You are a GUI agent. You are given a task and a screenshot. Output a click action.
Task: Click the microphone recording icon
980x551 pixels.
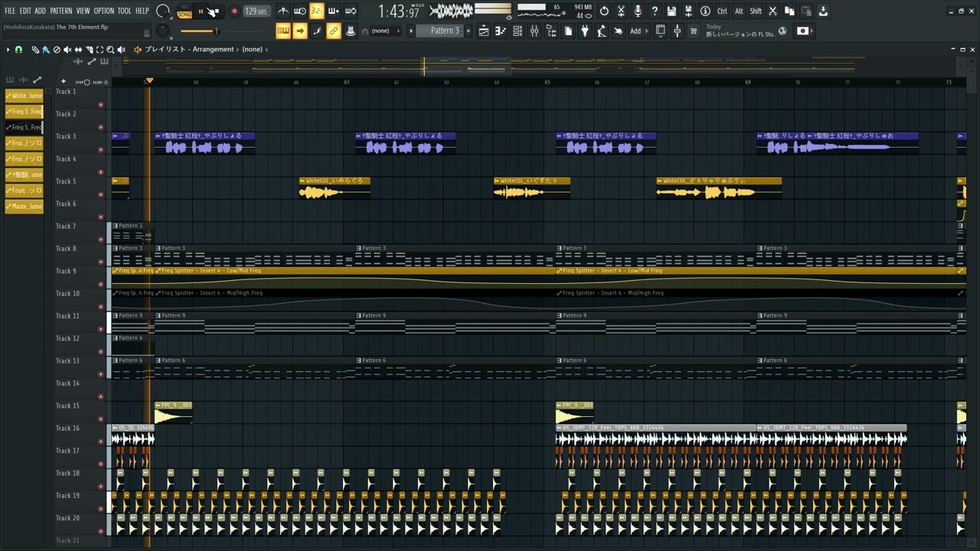pyautogui.click(x=638, y=11)
